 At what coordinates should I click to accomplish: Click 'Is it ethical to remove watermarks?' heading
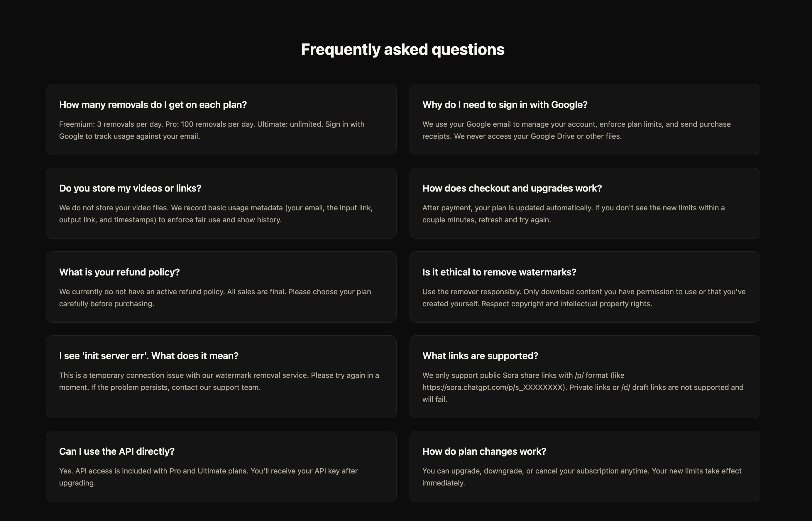[499, 272]
